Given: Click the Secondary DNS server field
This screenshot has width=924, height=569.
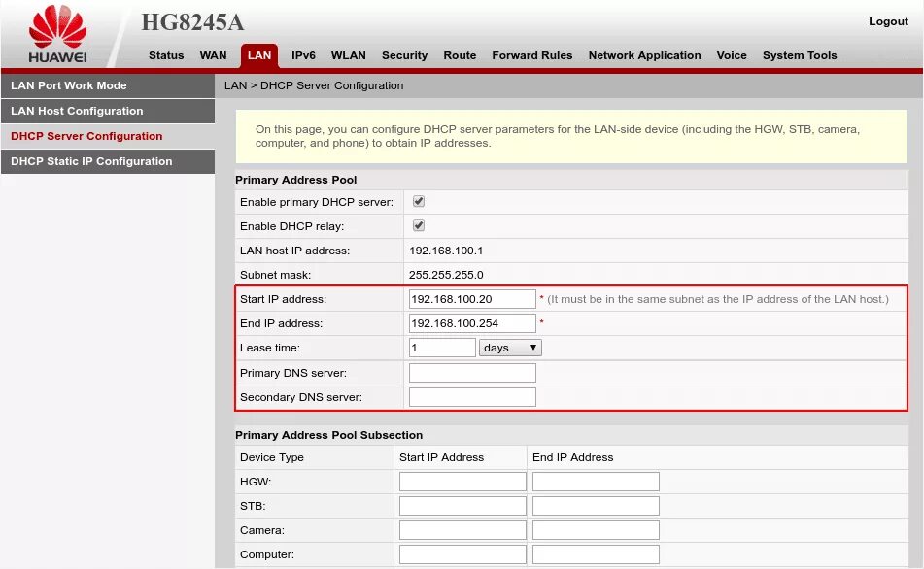Looking at the screenshot, I should [x=472, y=397].
